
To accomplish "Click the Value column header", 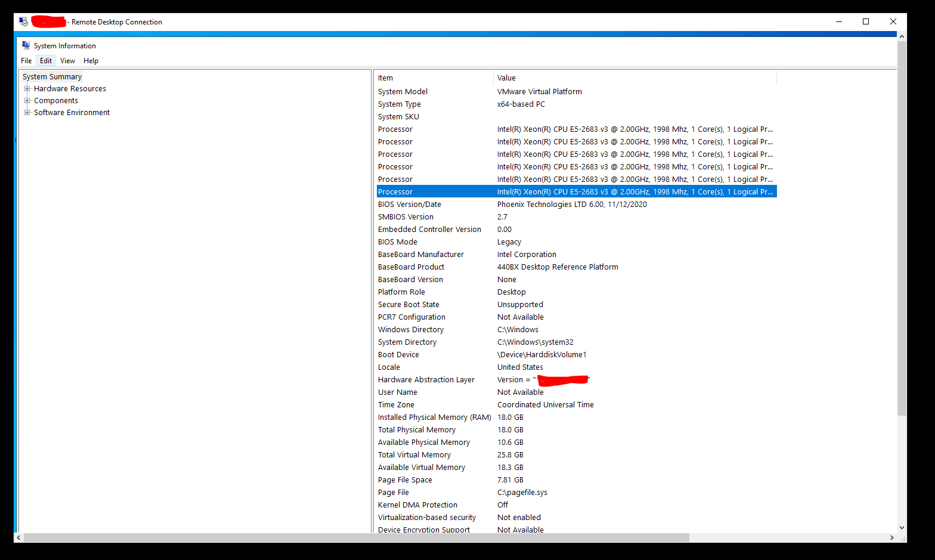I will click(x=635, y=78).
